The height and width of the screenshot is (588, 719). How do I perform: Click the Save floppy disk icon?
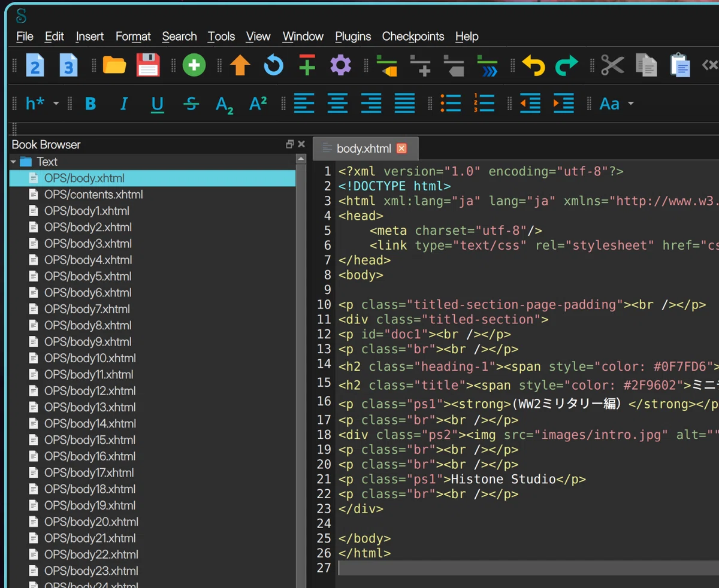(148, 65)
